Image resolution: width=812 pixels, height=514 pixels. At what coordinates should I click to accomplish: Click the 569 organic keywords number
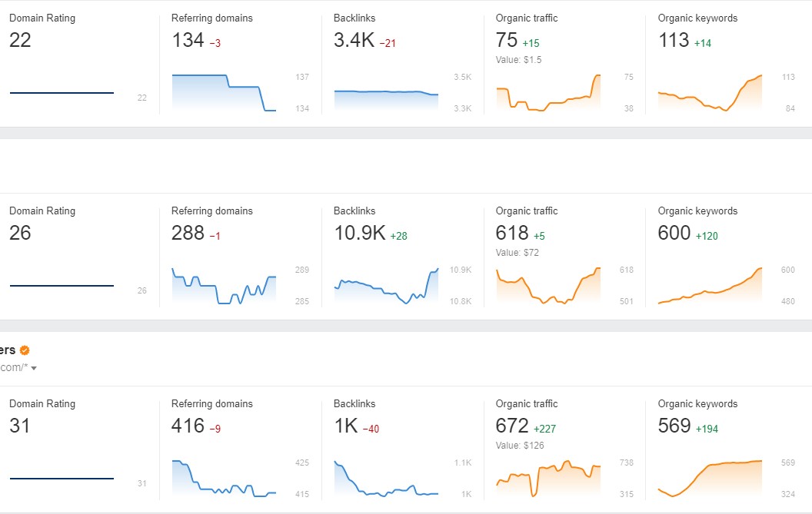tap(674, 426)
